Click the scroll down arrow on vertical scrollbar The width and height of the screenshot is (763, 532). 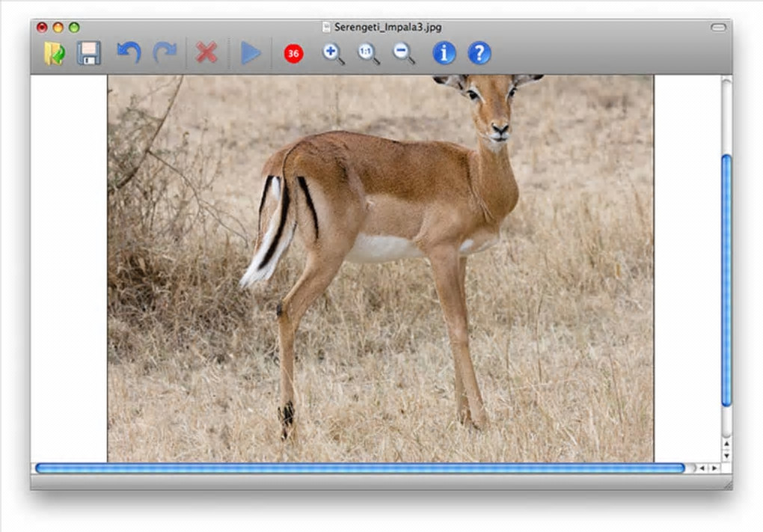(726, 456)
